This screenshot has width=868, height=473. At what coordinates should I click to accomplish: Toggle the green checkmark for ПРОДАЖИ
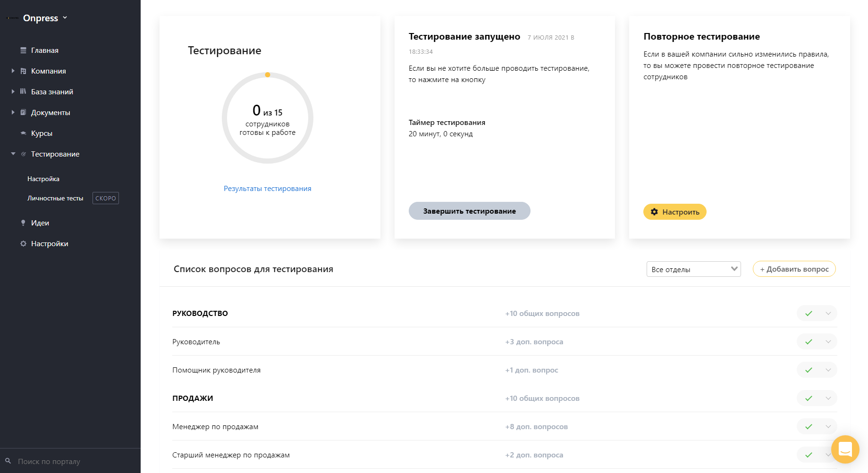pyautogui.click(x=809, y=398)
